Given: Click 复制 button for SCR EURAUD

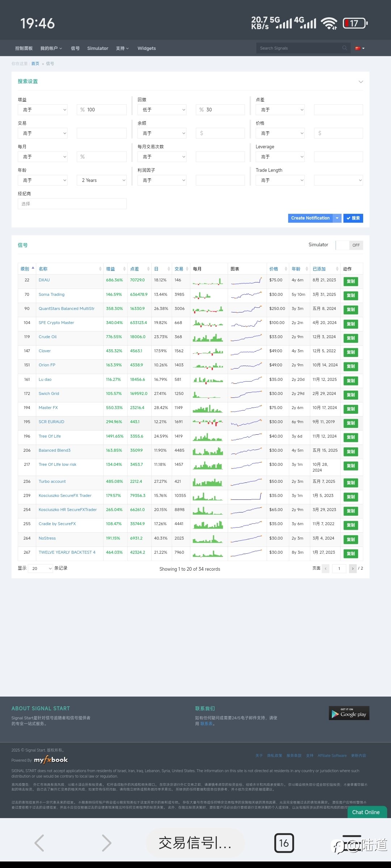Looking at the screenshot, I should [351, 423].
